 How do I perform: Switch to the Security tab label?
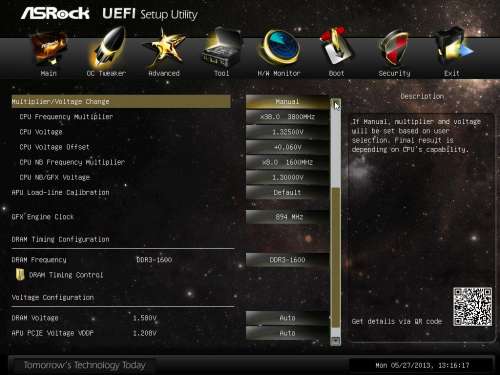pos(394,73)
